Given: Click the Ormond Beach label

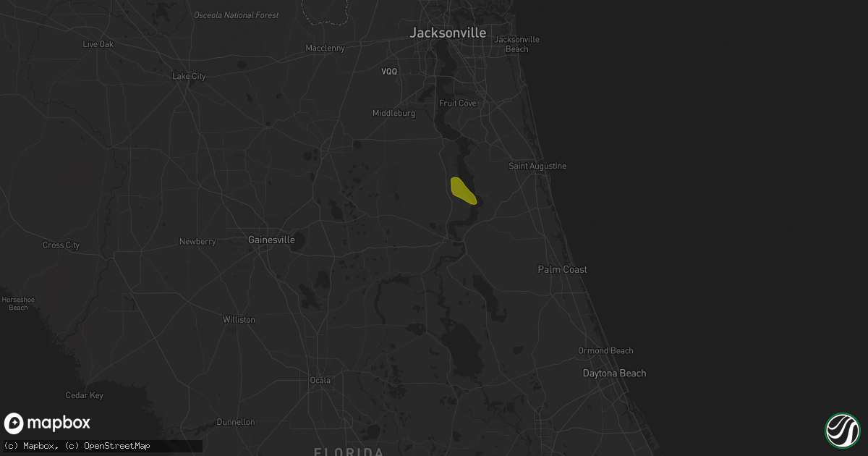Looking at the screenshot, I should pyautogui.click(x=605, y=351).
